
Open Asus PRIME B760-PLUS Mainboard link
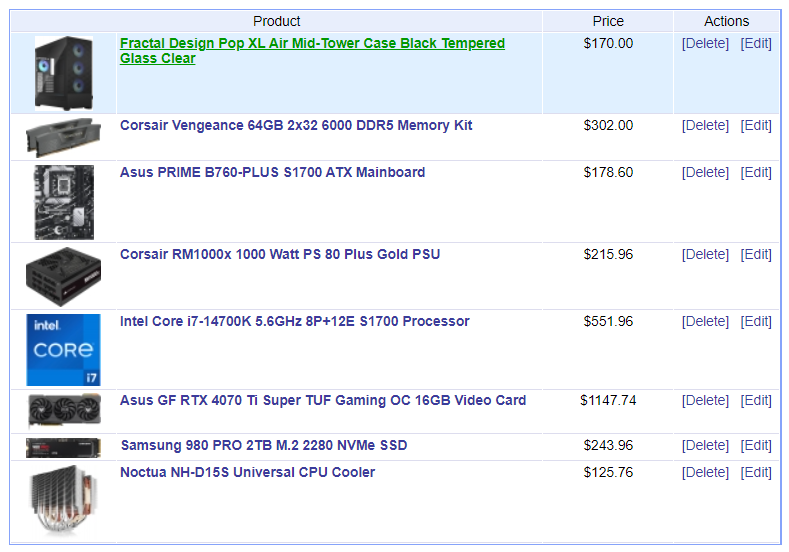point(272,173)
